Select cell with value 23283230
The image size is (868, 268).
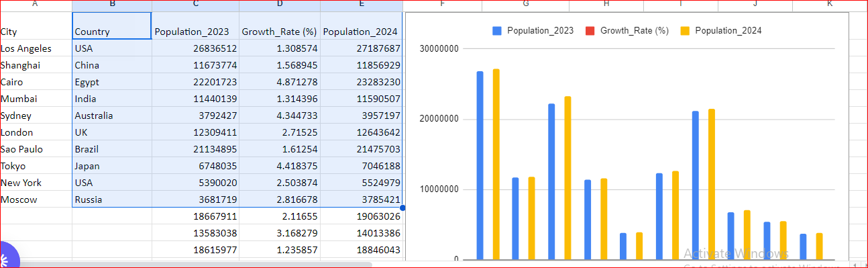coord(361,82)
